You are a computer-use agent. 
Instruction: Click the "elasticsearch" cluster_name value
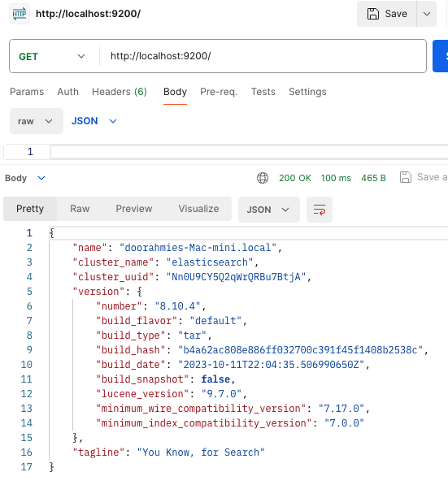(210, 262)
